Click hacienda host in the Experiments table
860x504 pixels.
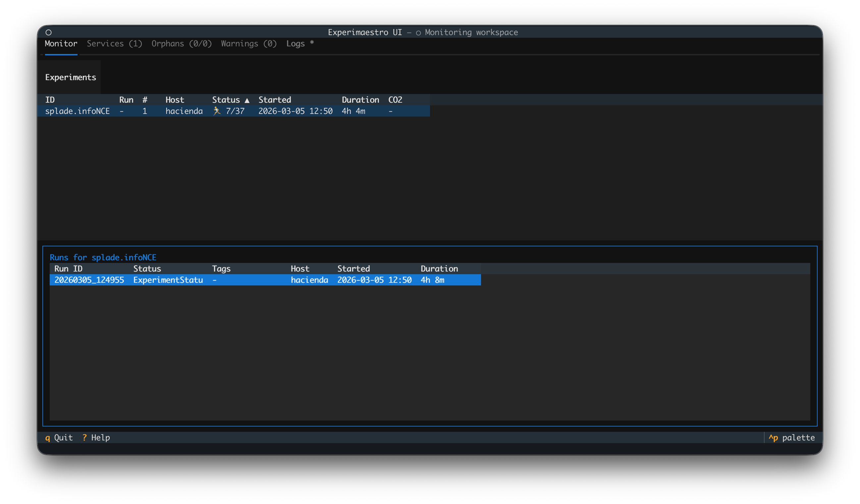(x=184, y=111)
